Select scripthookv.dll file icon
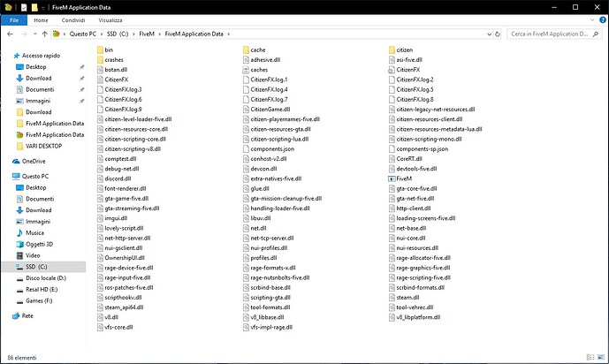609x364 pixels. [100, 297]
